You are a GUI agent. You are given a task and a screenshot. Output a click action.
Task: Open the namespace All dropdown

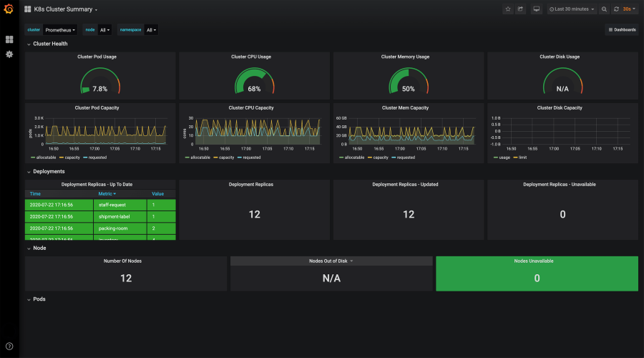[151, 30]
